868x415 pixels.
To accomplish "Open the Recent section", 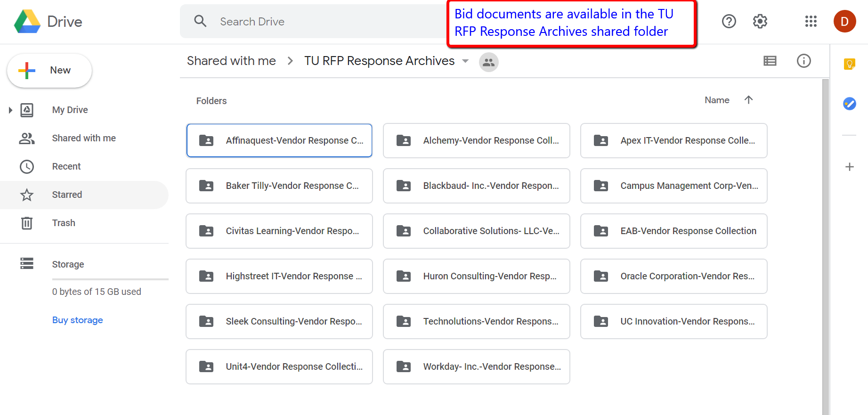I will (x=66, y=166).
